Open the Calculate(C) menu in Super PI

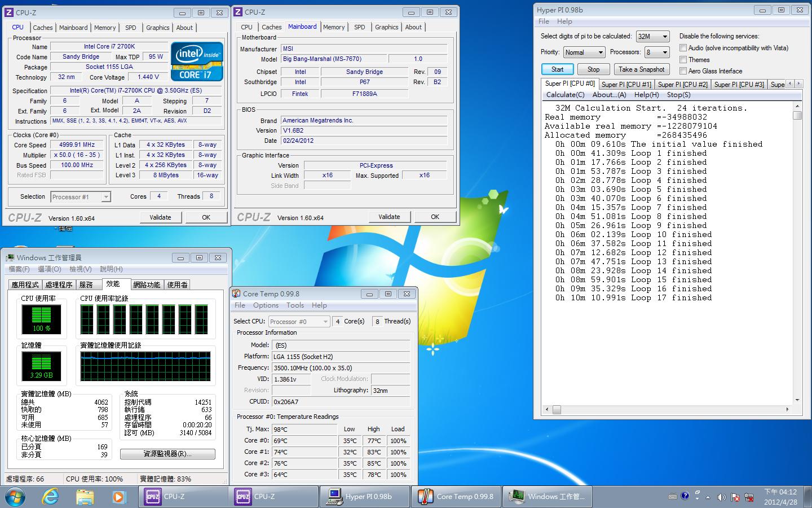tap(565, 95)
